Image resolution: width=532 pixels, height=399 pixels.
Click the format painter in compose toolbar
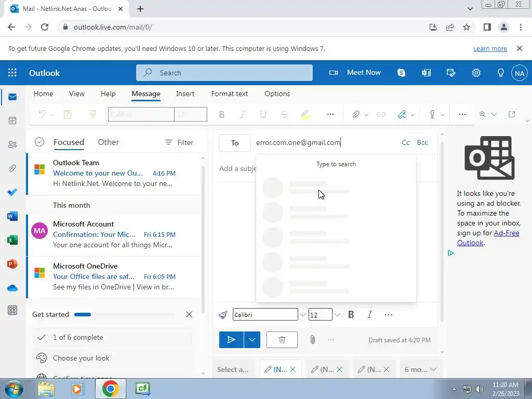point(223,315)
